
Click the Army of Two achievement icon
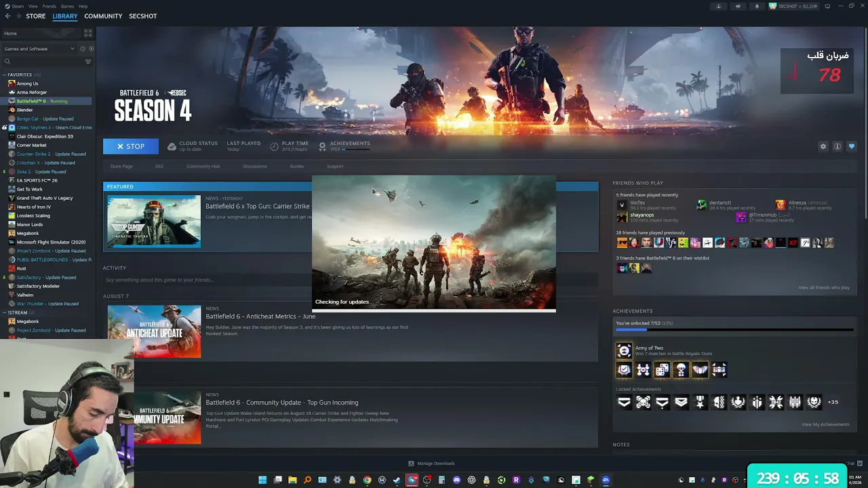(624, 350)
